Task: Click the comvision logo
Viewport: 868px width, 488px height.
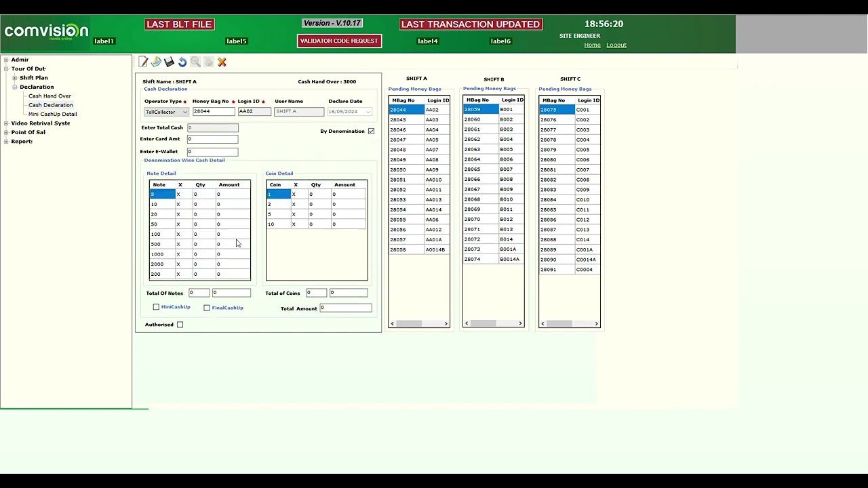Action: (46, 31)
